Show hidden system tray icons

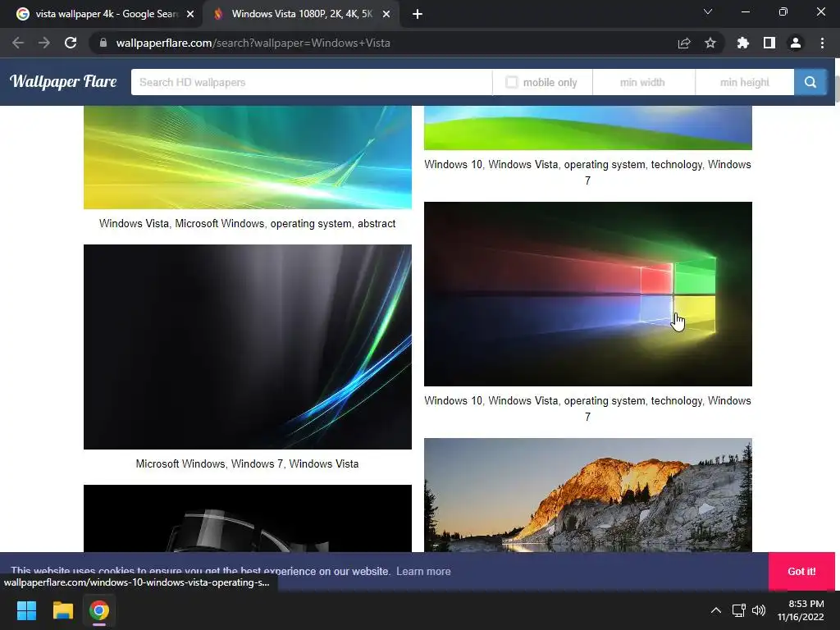[715, 610]
